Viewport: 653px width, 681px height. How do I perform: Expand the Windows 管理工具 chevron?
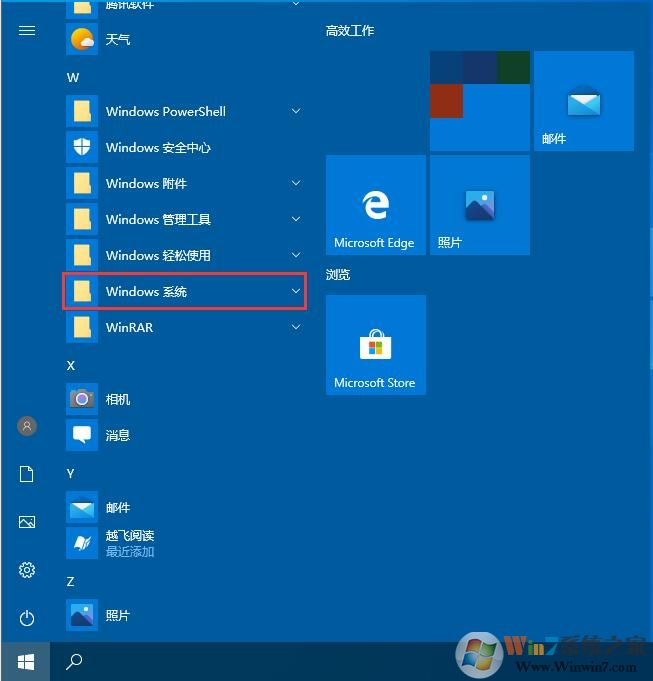[296, 219]
